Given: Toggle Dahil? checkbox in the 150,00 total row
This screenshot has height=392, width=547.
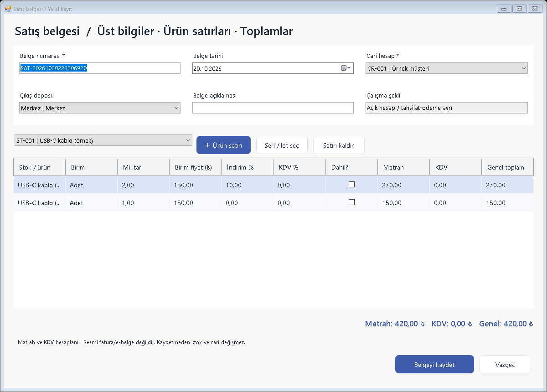Looking at the screenshot, I should [351, 202].
